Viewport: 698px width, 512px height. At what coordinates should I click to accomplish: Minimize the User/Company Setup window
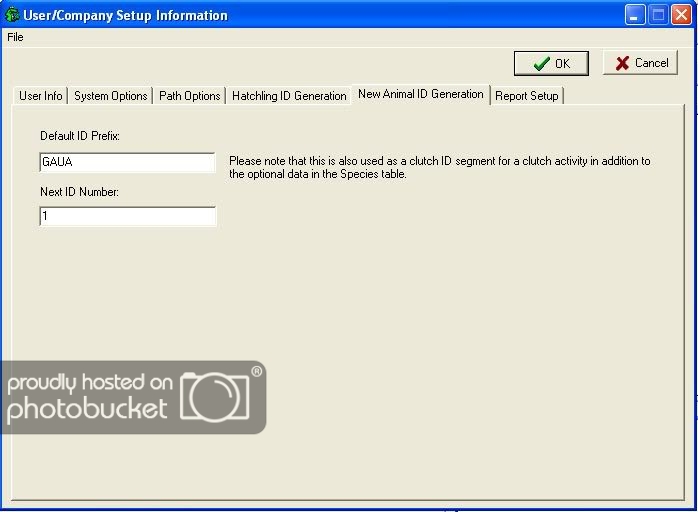tap(636, 15)
